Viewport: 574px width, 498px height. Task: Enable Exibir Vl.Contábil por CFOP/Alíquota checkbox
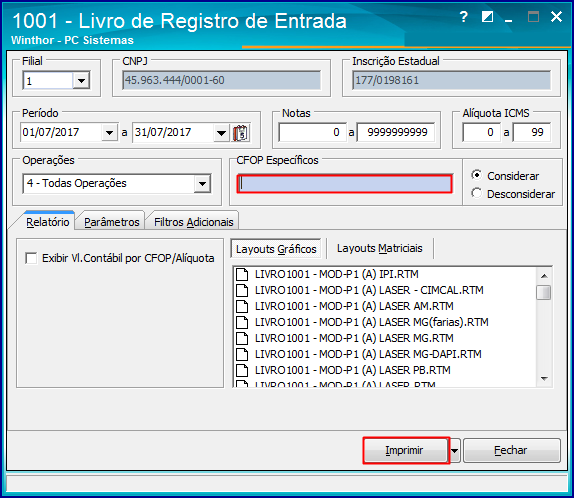point(31,258)
